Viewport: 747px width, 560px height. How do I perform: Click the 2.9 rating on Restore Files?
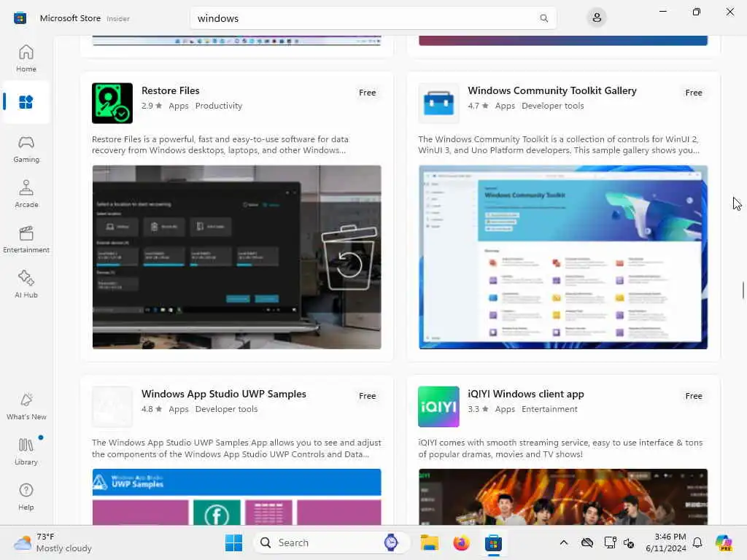152,106
